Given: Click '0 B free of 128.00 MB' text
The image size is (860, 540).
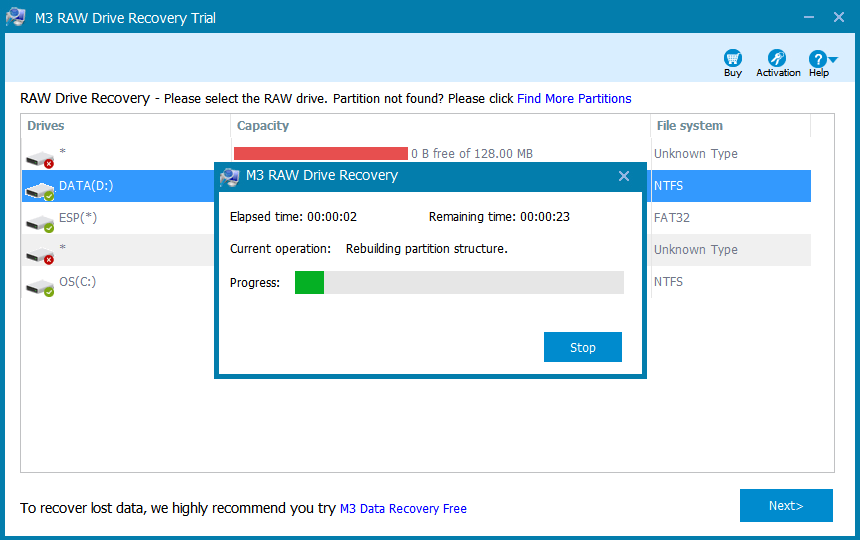Looking at the screenshot, I should tap(472, 154).
